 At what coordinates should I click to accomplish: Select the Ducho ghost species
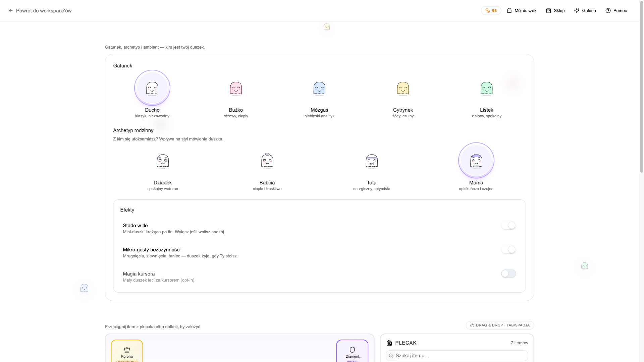152,88
